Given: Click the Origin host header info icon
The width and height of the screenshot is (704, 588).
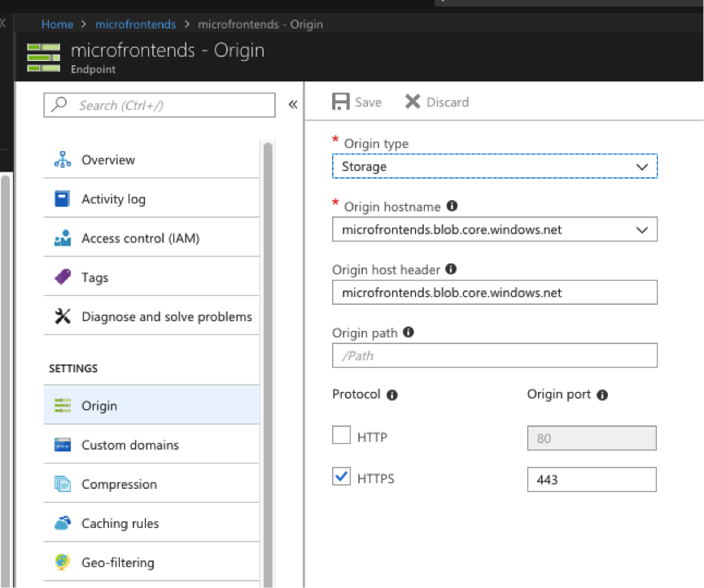Looking at the screenshot, I should click(x=451, y=268).
